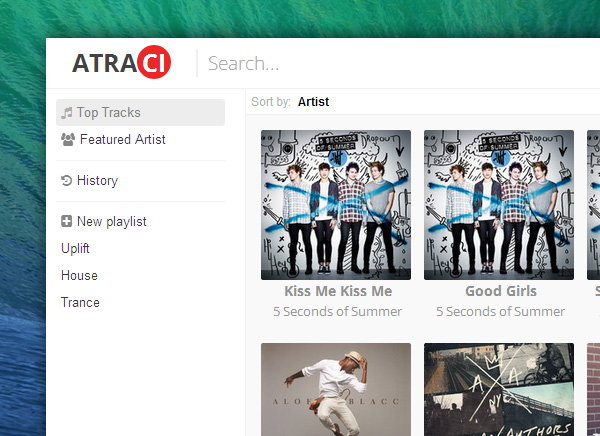Click the Good Girls track title
The width and height of the screenshot is (600, 436).
tap(501, 291)
